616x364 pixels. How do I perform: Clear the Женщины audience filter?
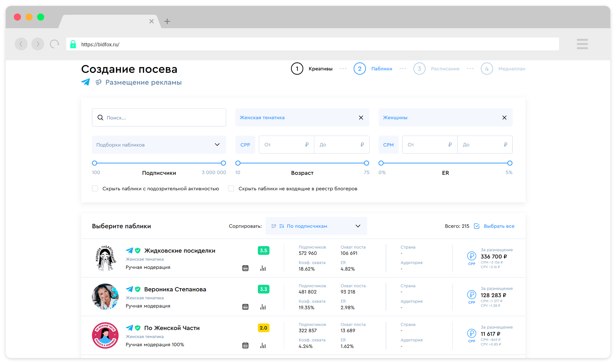tap(504, 117)
